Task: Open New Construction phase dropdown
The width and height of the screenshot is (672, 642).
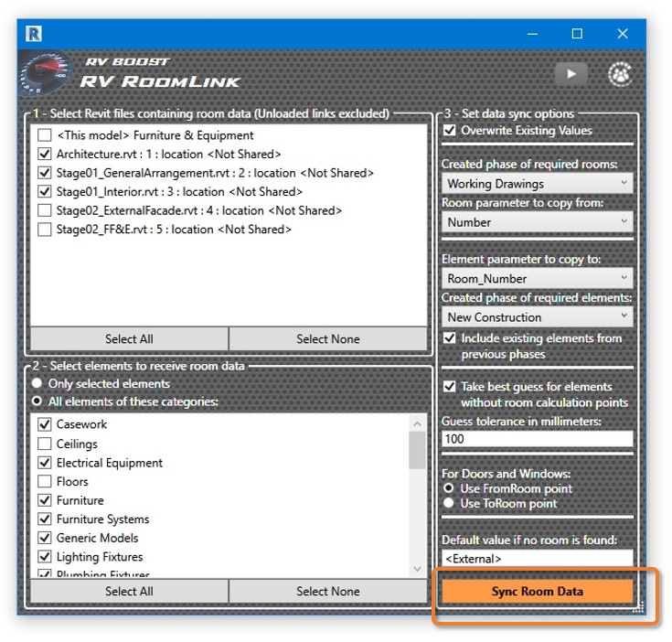Action: pos(538,317)
